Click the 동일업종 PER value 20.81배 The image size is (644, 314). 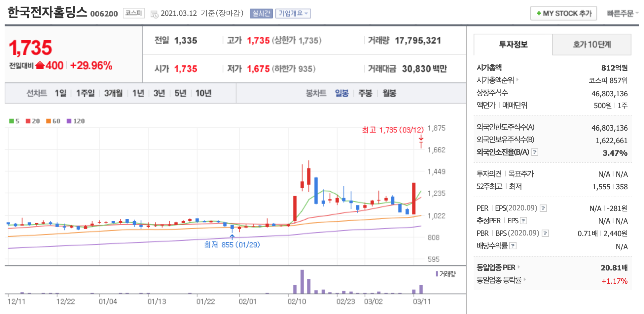[x=614, y=268]
